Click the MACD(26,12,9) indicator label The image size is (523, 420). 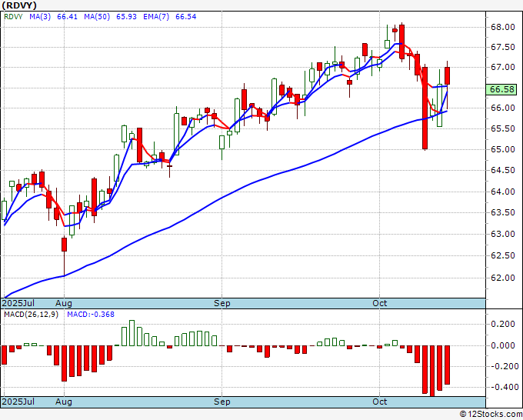click(x=31, y=315)
